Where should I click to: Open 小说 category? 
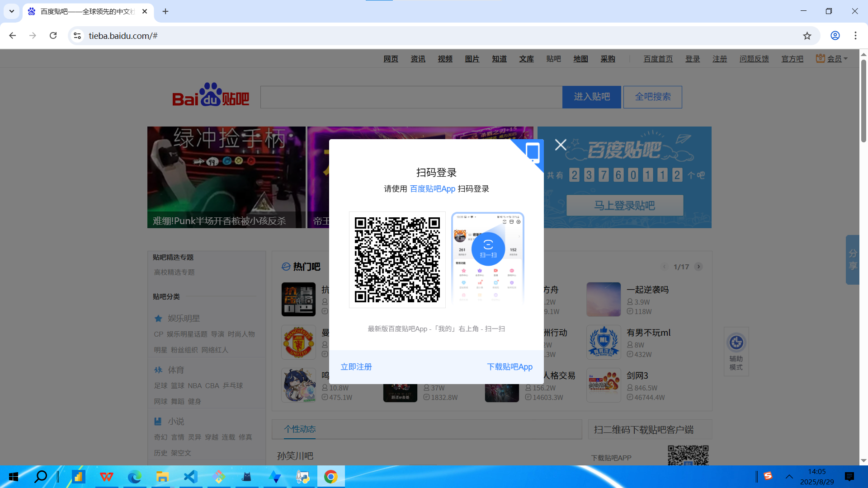[x=176, y=422]
